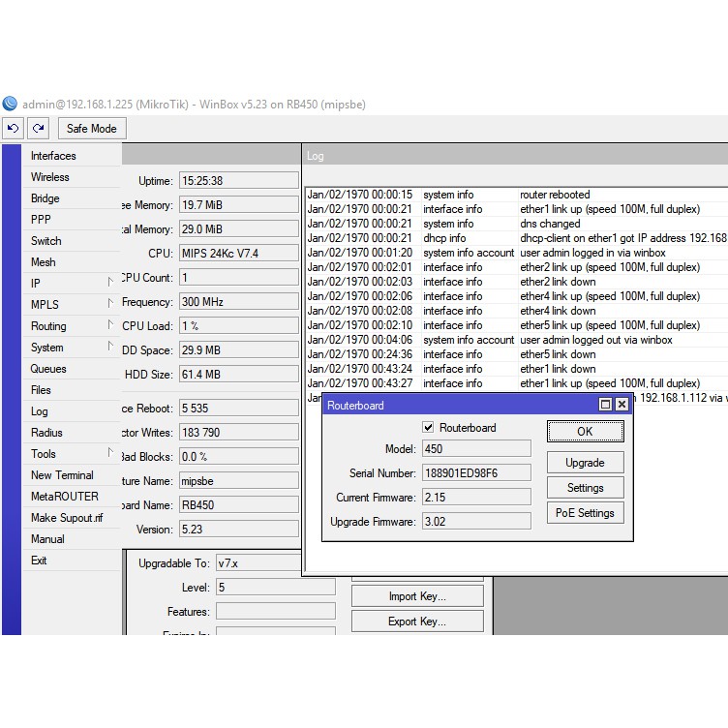This screenshot has height=728, width=728.
Task: Click the Serial Number field
Action: pyautogui.click(x=475, y=473)
